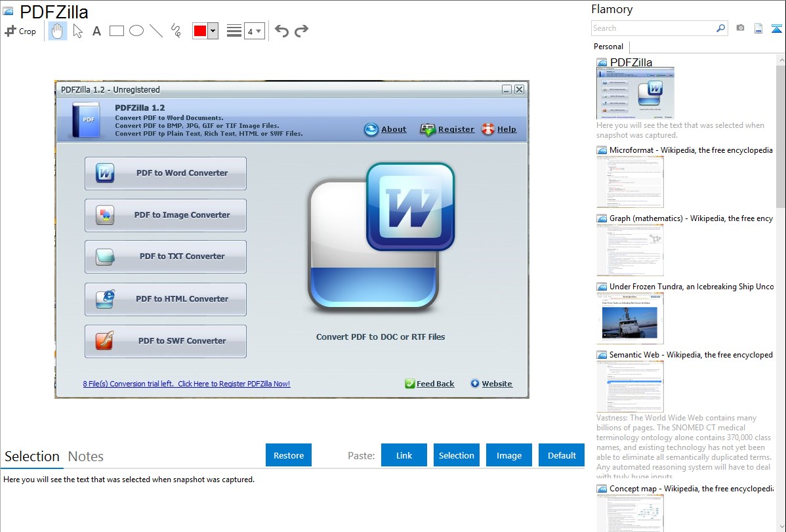This screenshot has width=786, height=532.
Task: Click the red color swatch
Action: pos(200,31)
